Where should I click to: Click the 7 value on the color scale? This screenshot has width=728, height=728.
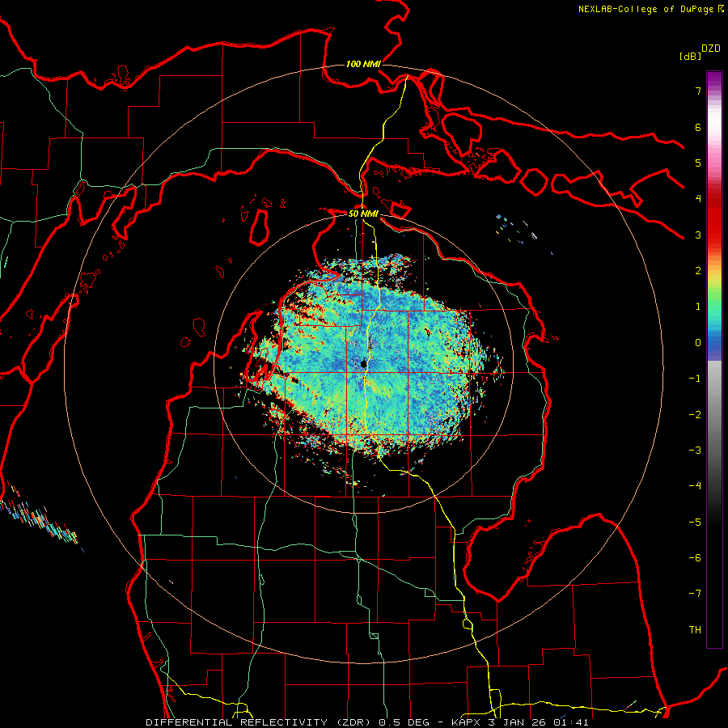698,91
